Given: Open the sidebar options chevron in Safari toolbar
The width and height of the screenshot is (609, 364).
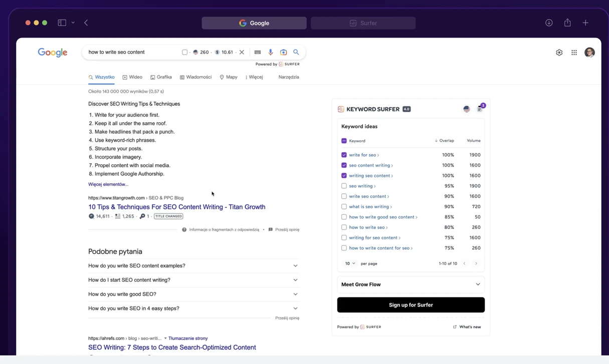Looking at the screenshot, I should pyautogui.click(x=73, y=23).
